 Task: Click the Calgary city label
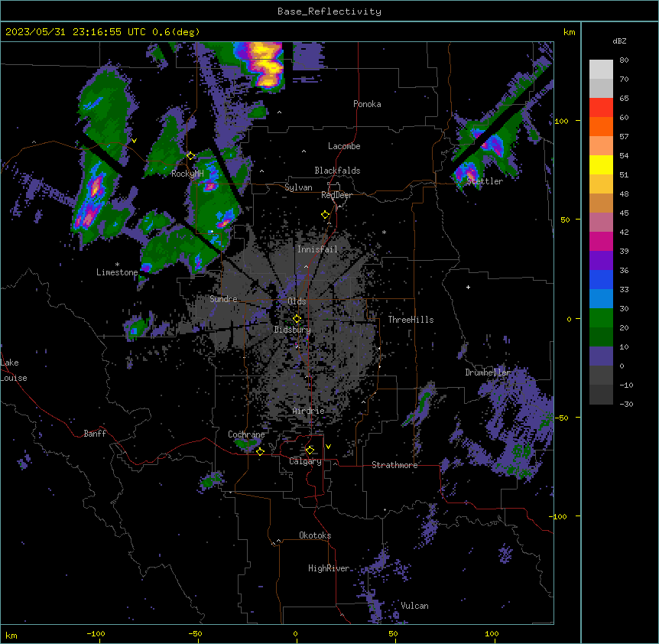click(305, 461)
